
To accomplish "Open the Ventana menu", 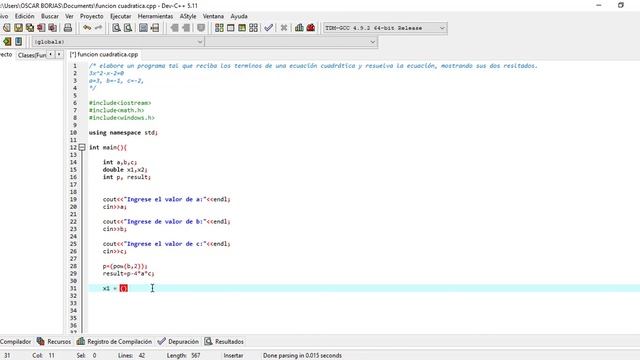I will click(x=213, y=16).
